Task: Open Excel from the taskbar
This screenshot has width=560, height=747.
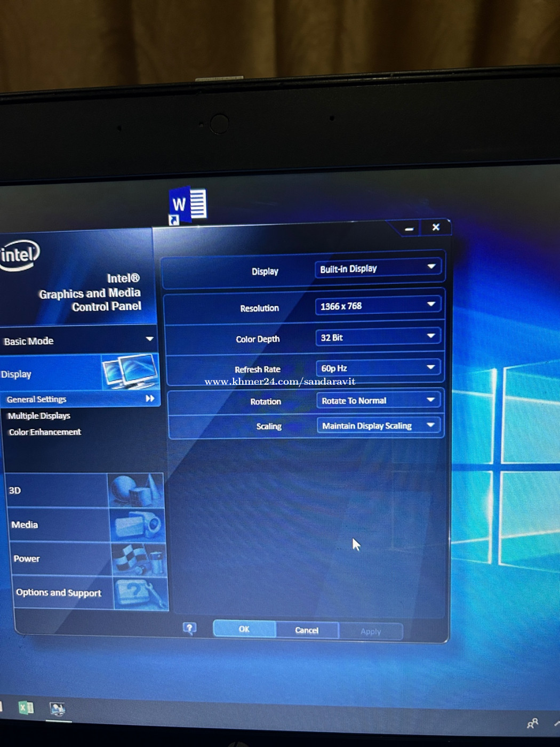Action: pyautogui.click(x=26, y=708)
